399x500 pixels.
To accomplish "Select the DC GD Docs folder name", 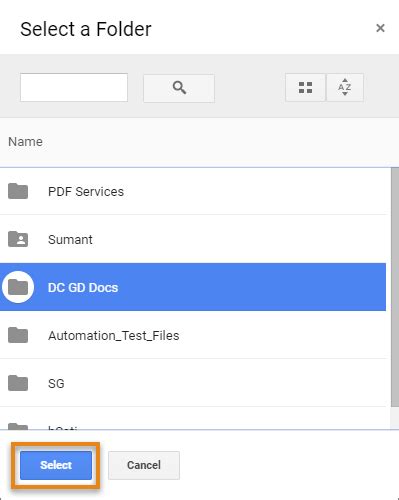I will coord(83,288).
